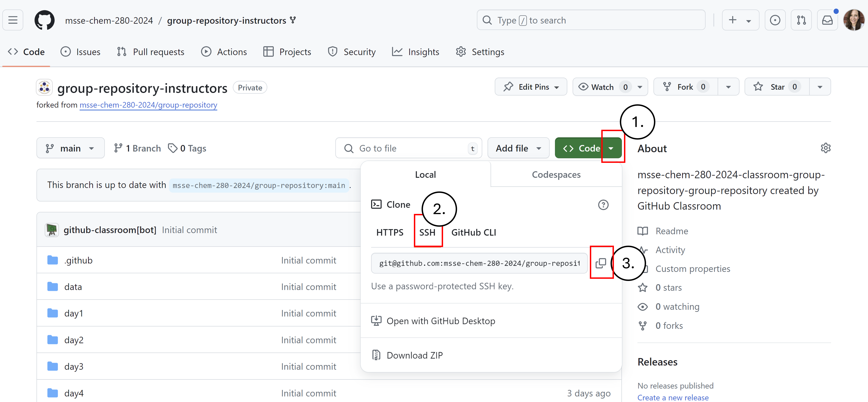Open the notifications inbox
Screen dimensions: 868x402
pos(827,20)
